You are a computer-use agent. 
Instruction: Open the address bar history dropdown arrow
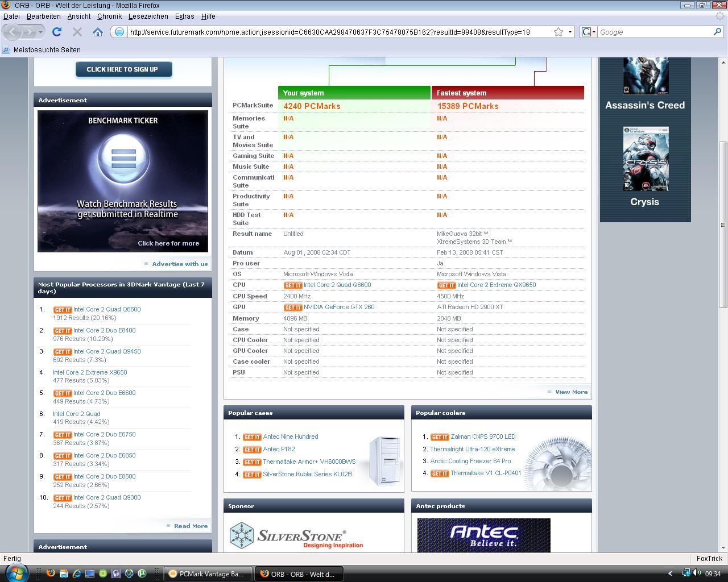click(x=570, y=32)
